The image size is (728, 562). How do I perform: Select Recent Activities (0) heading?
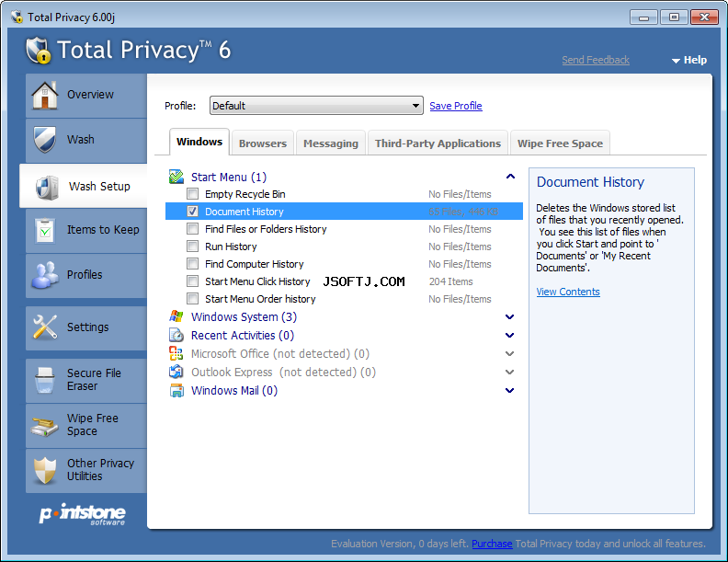pos(243,336)
